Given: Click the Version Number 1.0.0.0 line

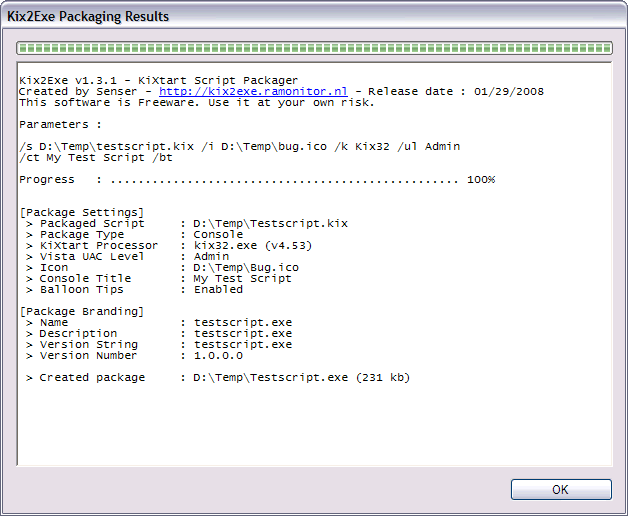Looking at the screenshot, I should coord(140,355).
